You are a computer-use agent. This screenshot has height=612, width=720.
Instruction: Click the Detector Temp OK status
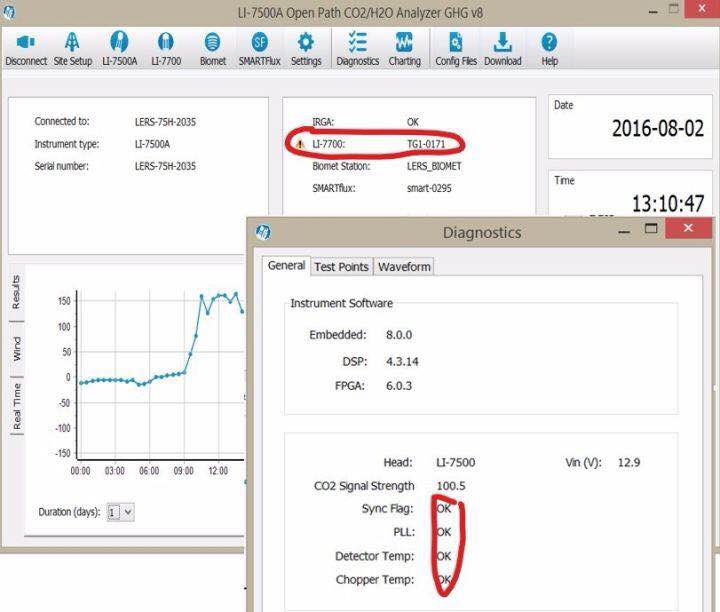(444, 556)
